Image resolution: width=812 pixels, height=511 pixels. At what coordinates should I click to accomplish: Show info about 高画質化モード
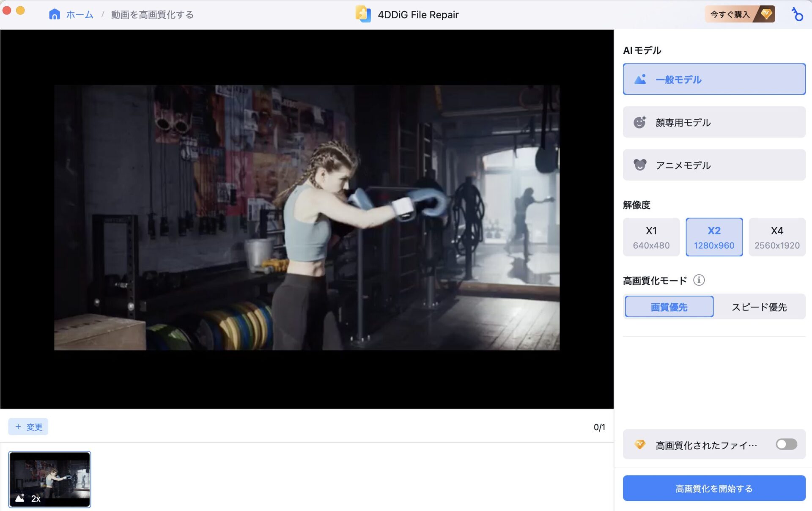pyautogui.click(x=699, y=280)
